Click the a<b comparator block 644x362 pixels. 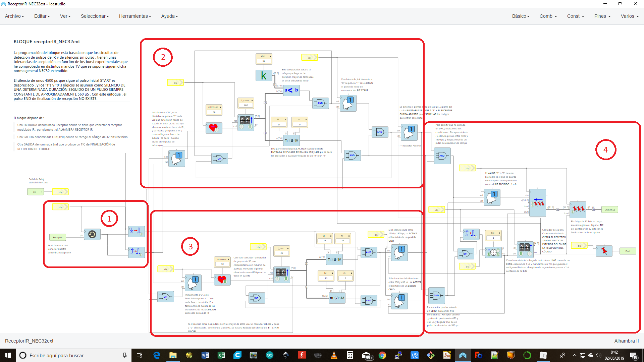[291, 90]
